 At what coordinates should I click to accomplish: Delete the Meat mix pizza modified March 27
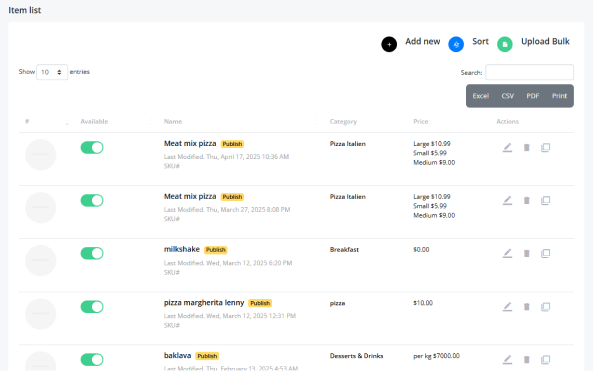point(526,200)
